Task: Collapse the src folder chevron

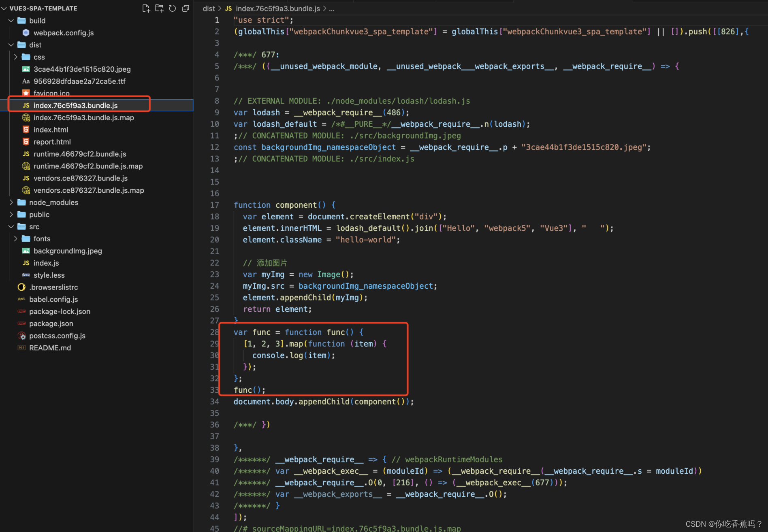Action: click(x=11, y=227)
